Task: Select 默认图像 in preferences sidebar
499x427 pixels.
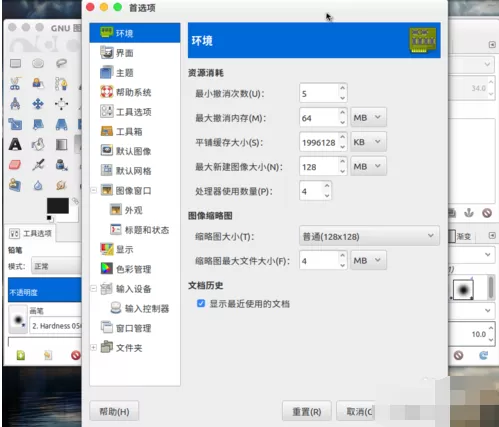Action: pos(135,151)
